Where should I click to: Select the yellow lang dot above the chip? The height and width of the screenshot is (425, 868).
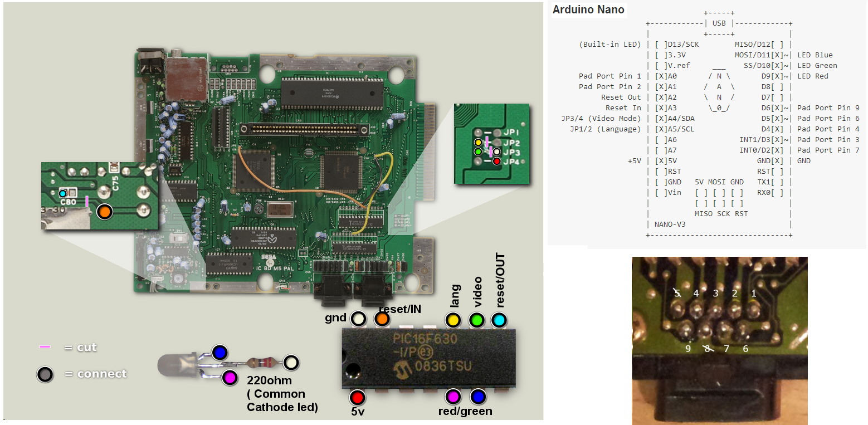[x=452, y=320]
